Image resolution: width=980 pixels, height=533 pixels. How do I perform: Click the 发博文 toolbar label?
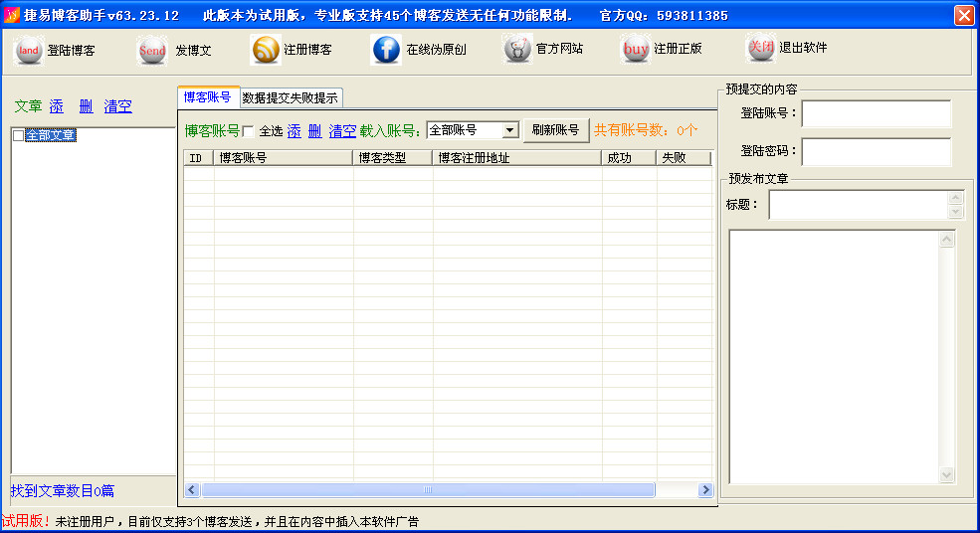click(193, 51)
